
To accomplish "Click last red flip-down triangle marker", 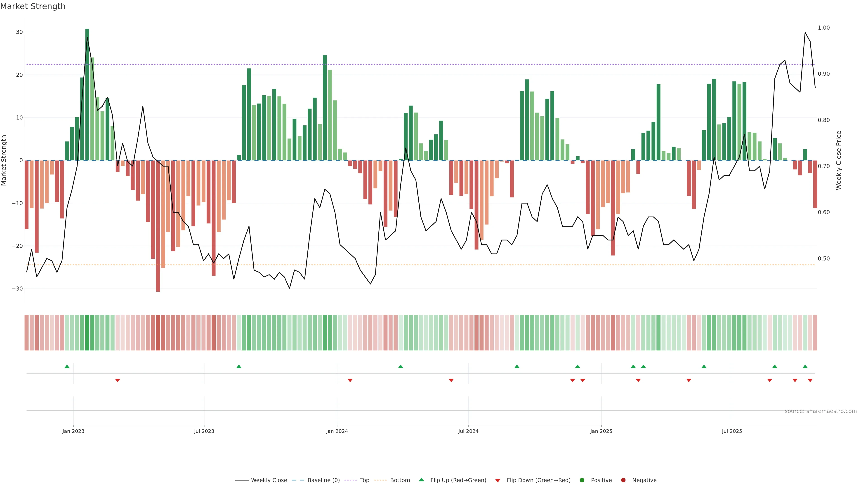I will click(x=810, y=380).
